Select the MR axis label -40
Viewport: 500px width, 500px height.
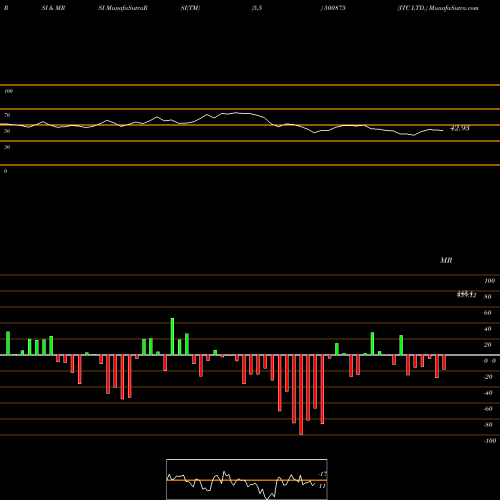click(488, 393)
